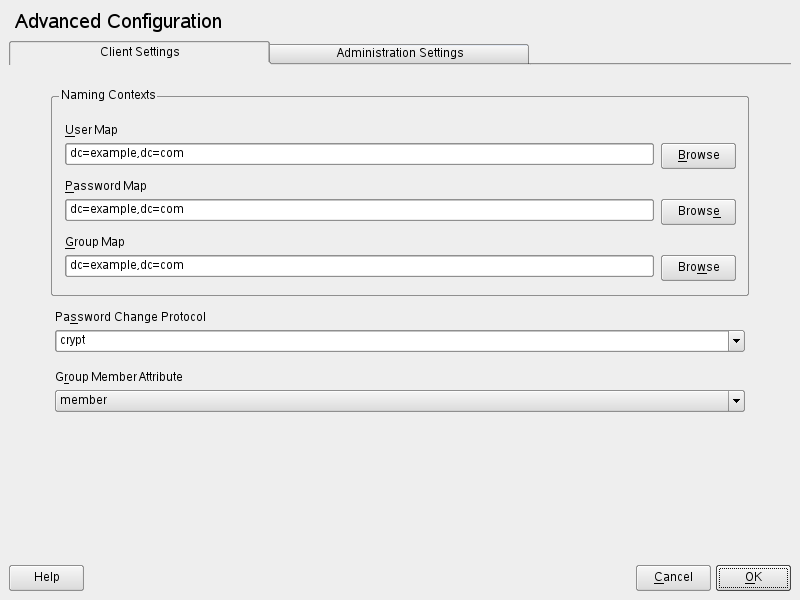Expand the Group Member Attribute dropdown arrow
The width and height of the screenshot is (800, 600).
click(737, 401)
